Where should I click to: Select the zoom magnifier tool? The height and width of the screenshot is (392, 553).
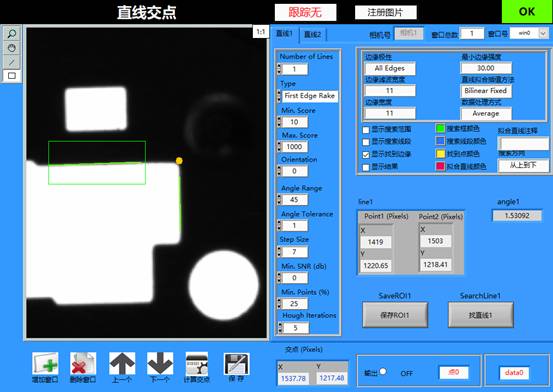(x=12, y=34)
